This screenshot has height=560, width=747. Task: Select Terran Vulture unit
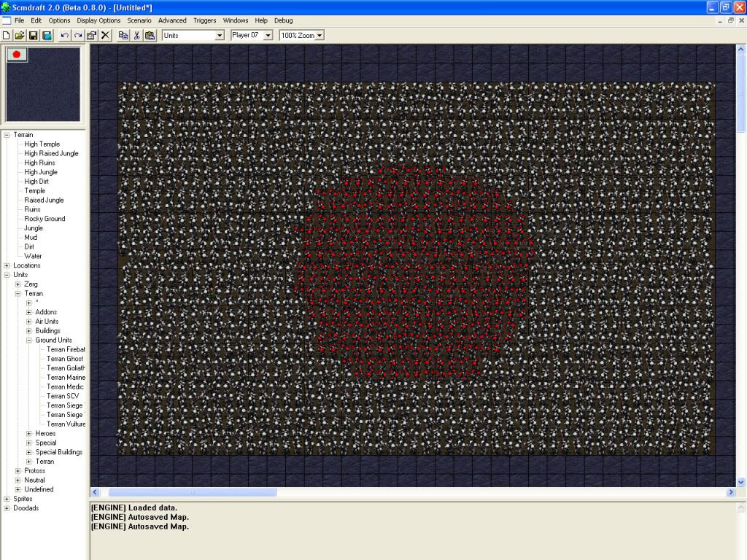click(66, 424)
